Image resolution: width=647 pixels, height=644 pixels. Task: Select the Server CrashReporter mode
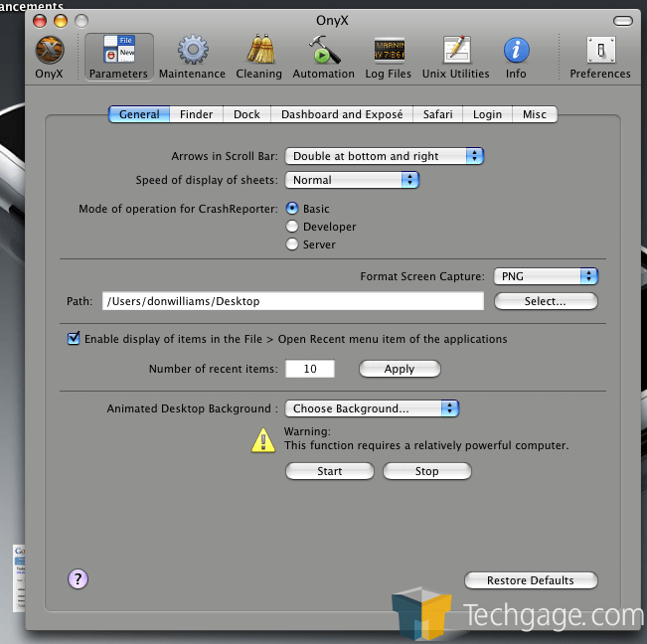pyautogui.click(x=292, y=244)
